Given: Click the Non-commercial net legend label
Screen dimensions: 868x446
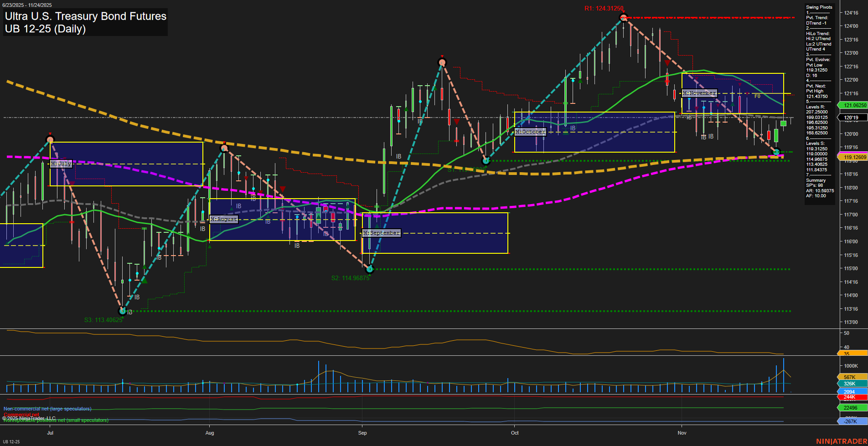Looking at the screenshot, I should (47, 409).
